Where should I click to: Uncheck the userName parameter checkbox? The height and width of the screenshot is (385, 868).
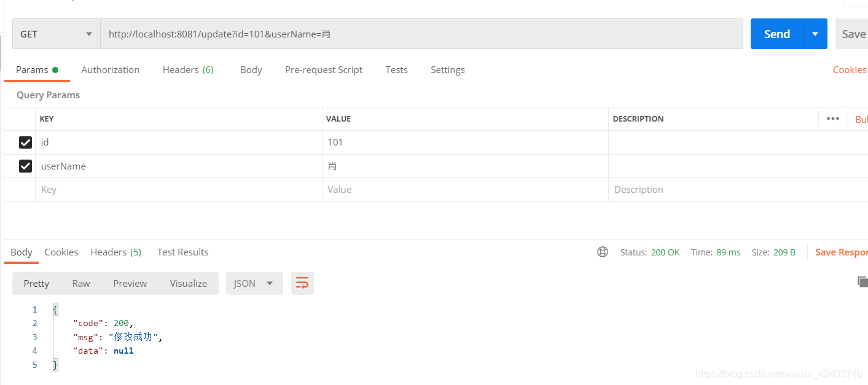click(x=25, y=166)
